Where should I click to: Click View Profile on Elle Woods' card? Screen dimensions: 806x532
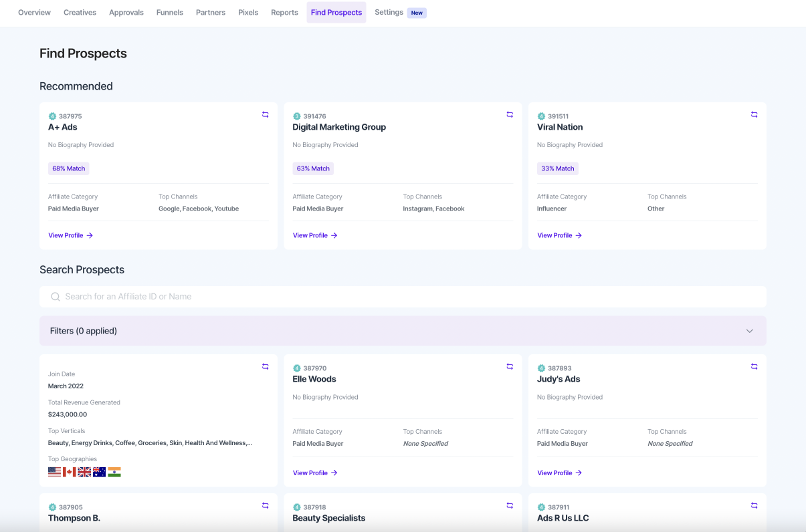[309, 473]
